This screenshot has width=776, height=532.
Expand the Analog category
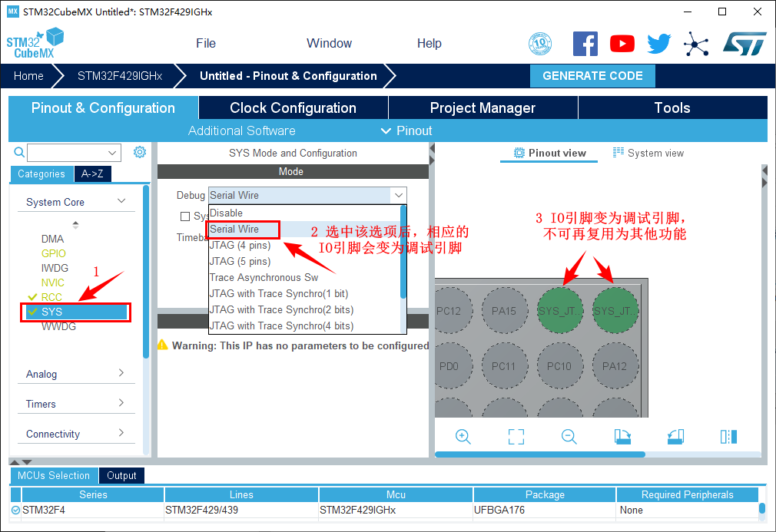75,374
